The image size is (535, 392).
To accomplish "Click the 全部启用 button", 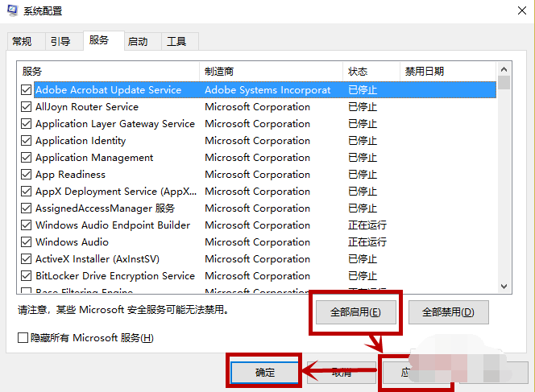I will [x=355, y=312].
